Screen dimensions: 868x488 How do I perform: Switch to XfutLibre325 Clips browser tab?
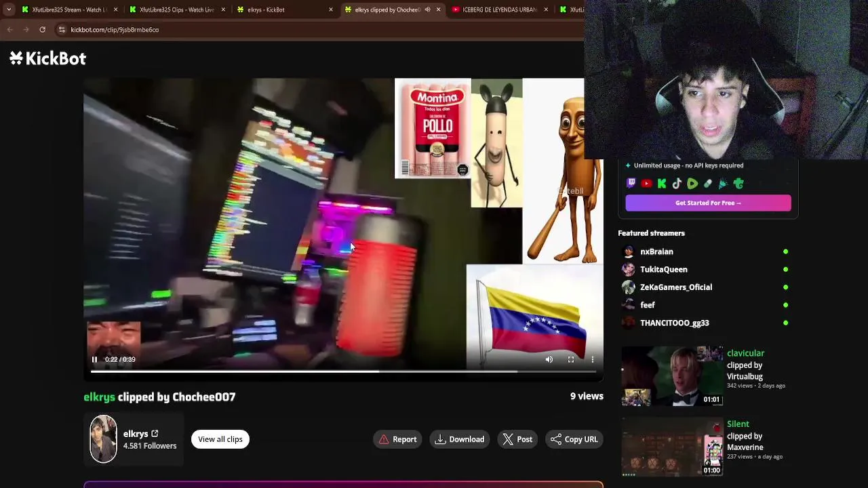pyautogui.click(x=177, y=9)
